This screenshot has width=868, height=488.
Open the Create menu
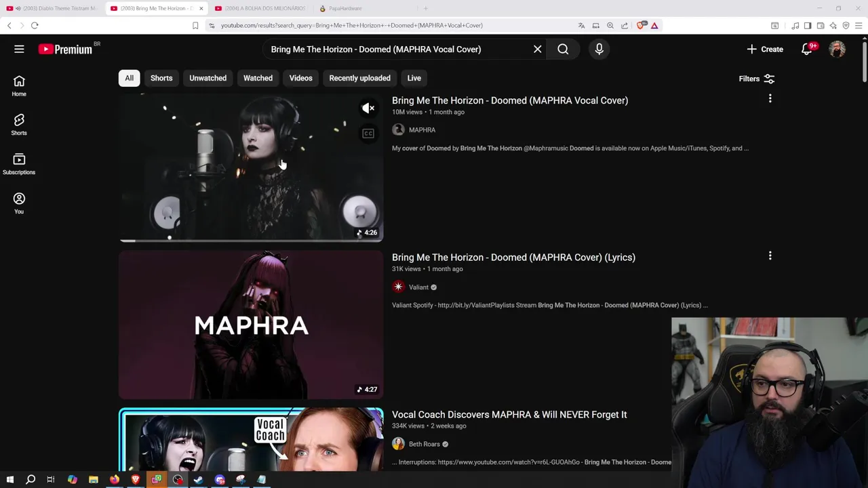[765, 49]
